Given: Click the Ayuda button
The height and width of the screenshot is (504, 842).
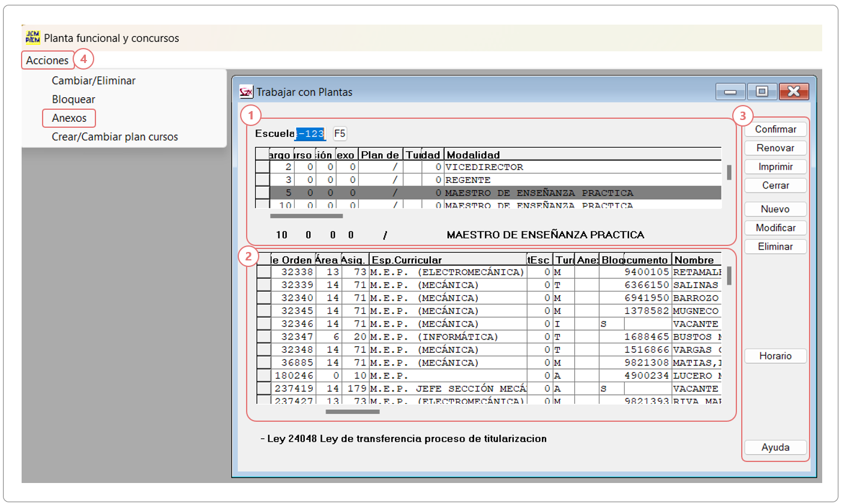Looking at the screenshot, I should pos(775,448).
